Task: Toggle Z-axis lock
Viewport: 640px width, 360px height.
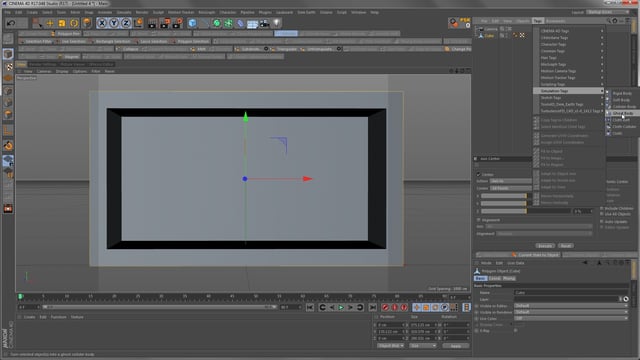Action: pyautogui.click(x=126, y=23)
